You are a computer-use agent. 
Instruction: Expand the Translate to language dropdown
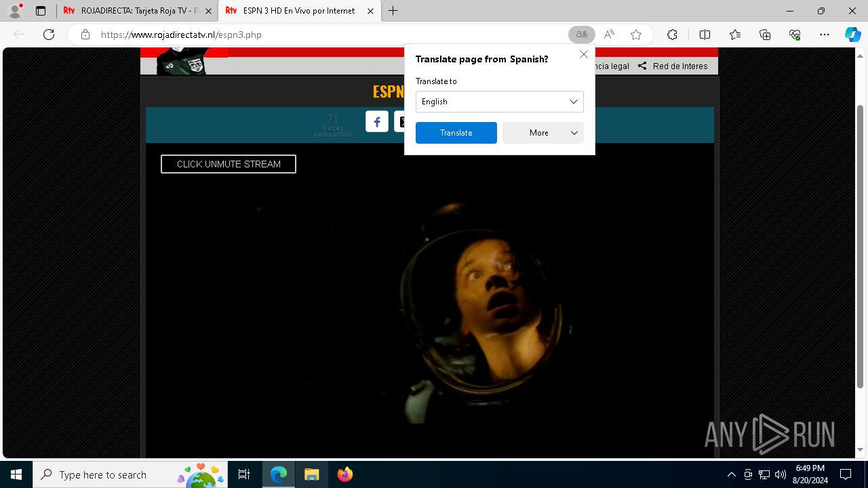[500, 102]
